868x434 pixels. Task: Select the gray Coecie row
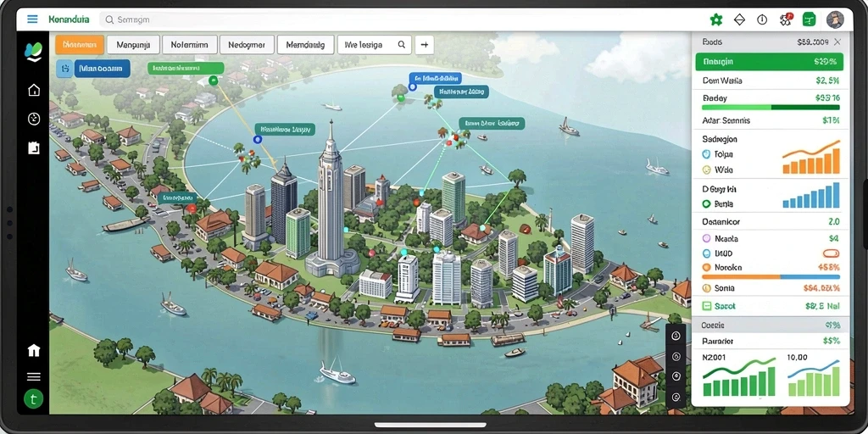(770, 325)
